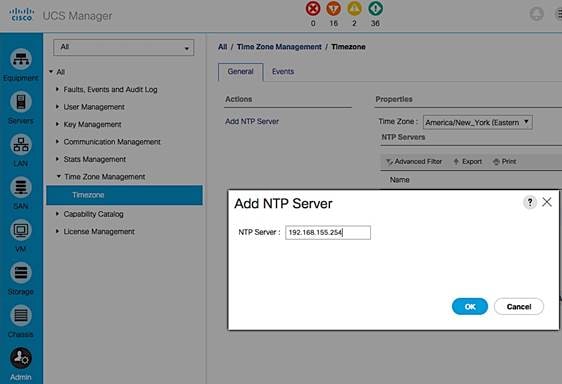Open the Servers section icon
The image size is (562, 384).
(21, 102)
